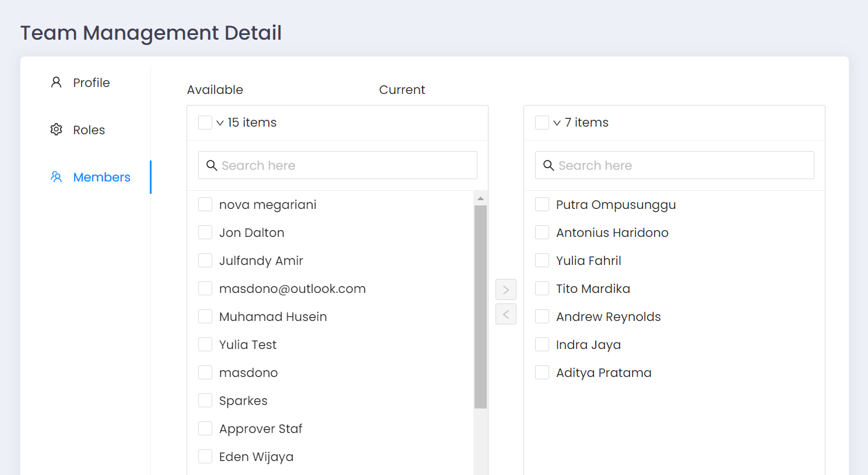868x475 pixels.
Task: Click the 'masdono@outlook.com' entry text
Action: tap(293, 289)
